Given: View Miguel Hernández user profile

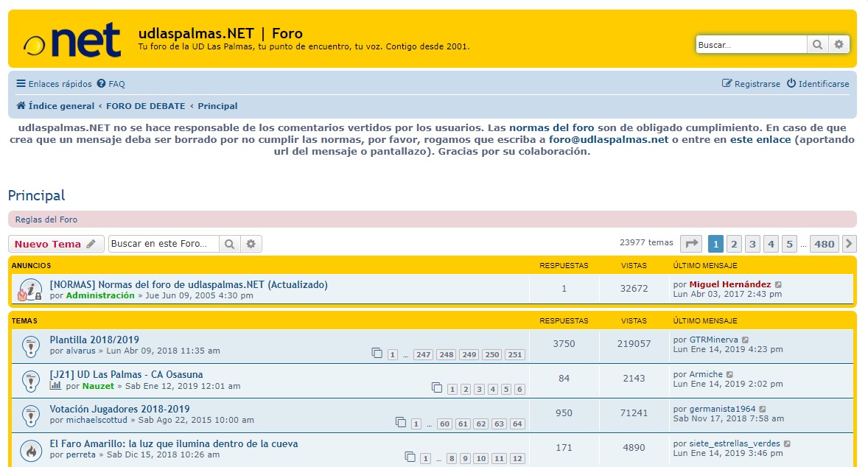Looking at the screenshot, I should coord(730,284).
